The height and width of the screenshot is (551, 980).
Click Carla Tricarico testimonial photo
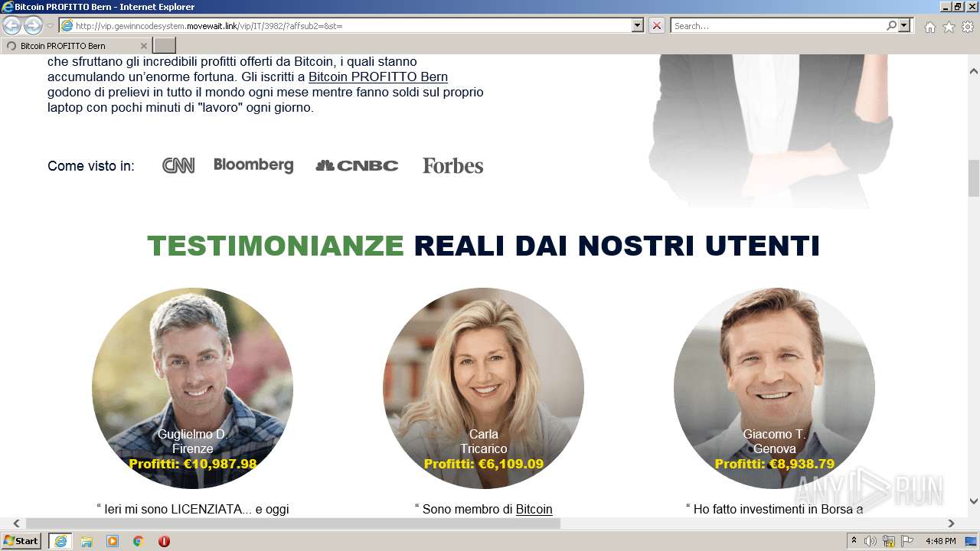(483, 388)
